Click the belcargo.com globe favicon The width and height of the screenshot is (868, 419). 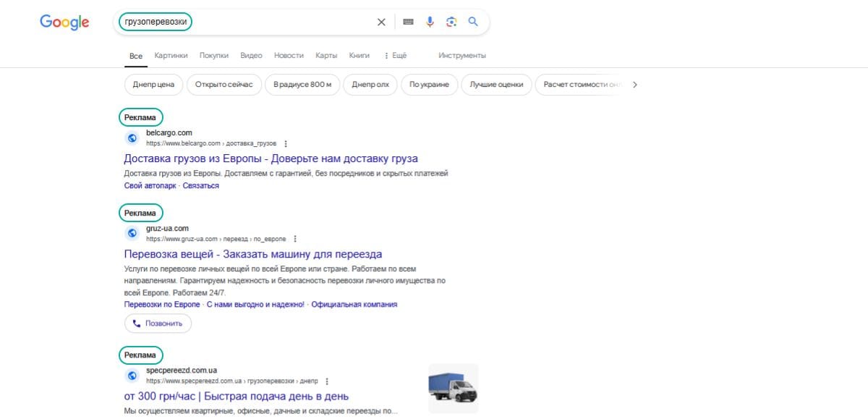[132, 138]
